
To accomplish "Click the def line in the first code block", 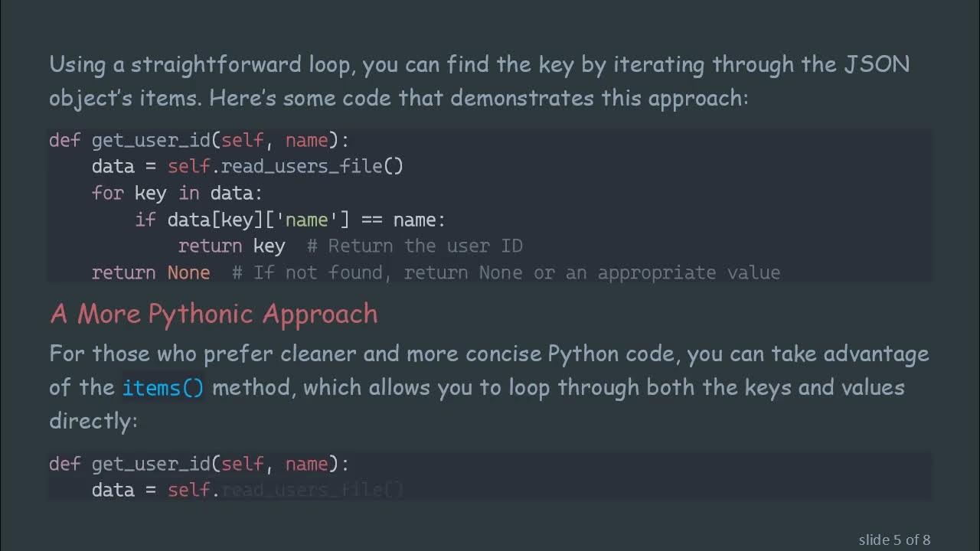I will point(199,140).
